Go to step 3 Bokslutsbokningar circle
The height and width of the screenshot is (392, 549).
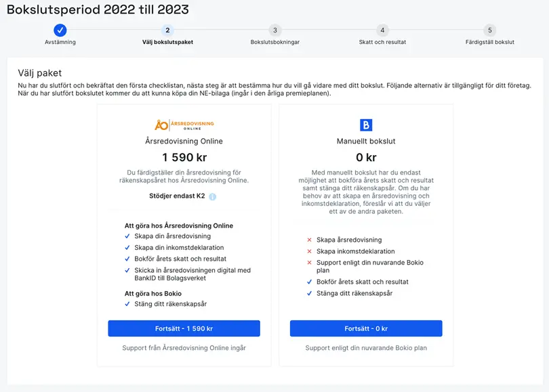click(275, 30)
